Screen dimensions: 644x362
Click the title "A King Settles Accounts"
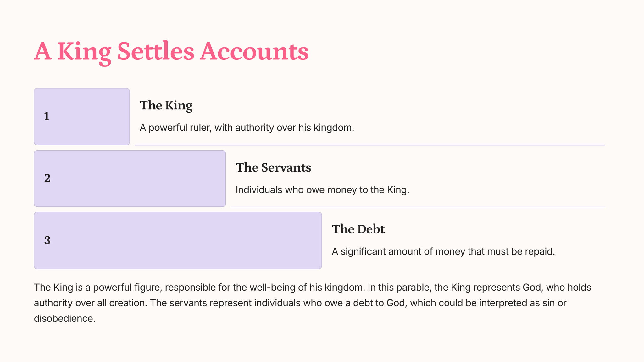point(171,52)
